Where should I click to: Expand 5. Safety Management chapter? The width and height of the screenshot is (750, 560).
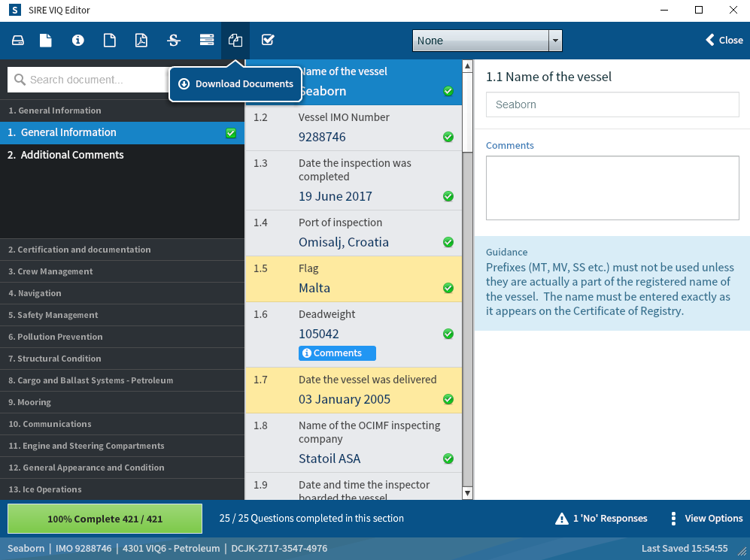pyautogui.click(x=122, y=315)
